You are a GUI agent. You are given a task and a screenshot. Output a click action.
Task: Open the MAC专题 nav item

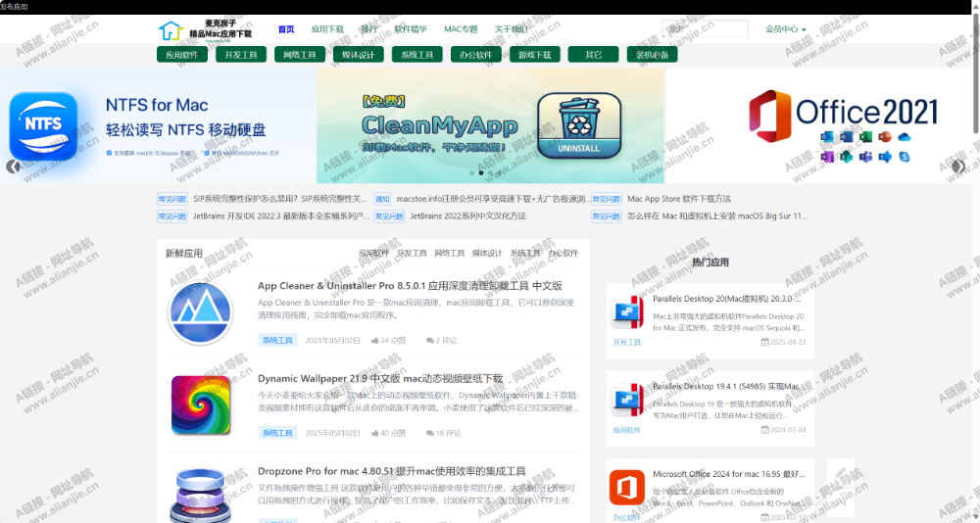(461, 28)
